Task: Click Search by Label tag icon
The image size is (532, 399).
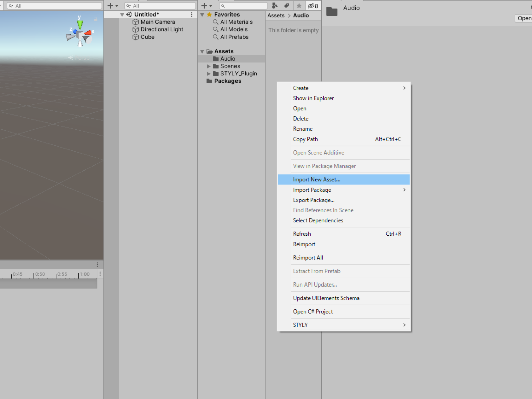Action: [x=287, y=6]
